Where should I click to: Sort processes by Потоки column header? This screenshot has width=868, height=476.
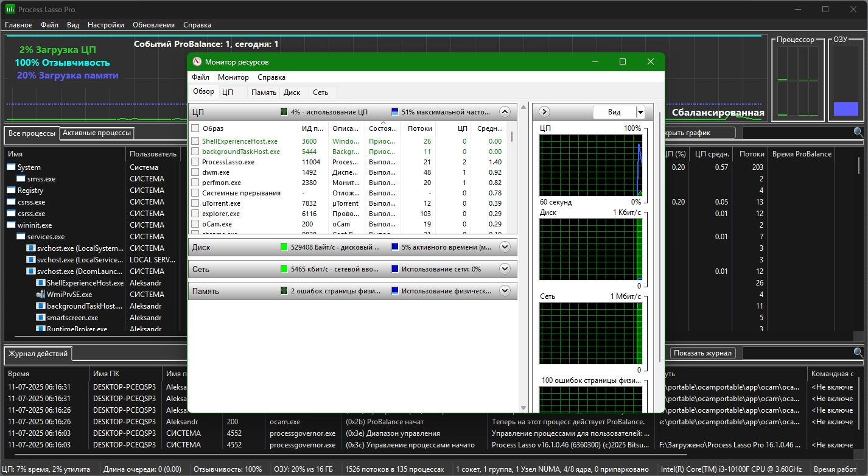pyautogui.click(x=752, y=154)
